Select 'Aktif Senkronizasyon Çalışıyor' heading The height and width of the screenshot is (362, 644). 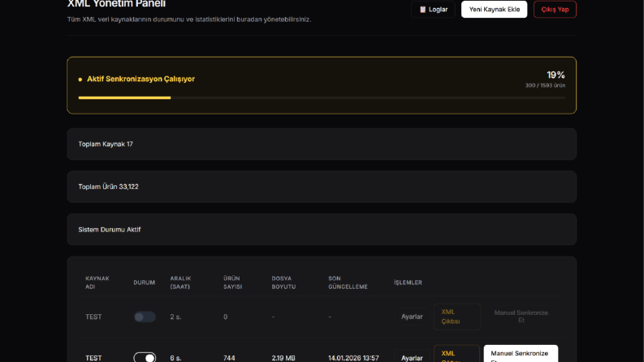click(x=140, y=79)
